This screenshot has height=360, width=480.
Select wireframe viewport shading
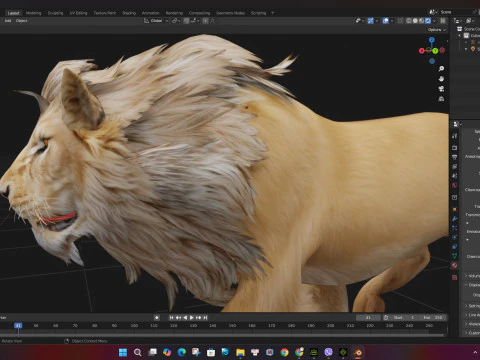(409, 21)
